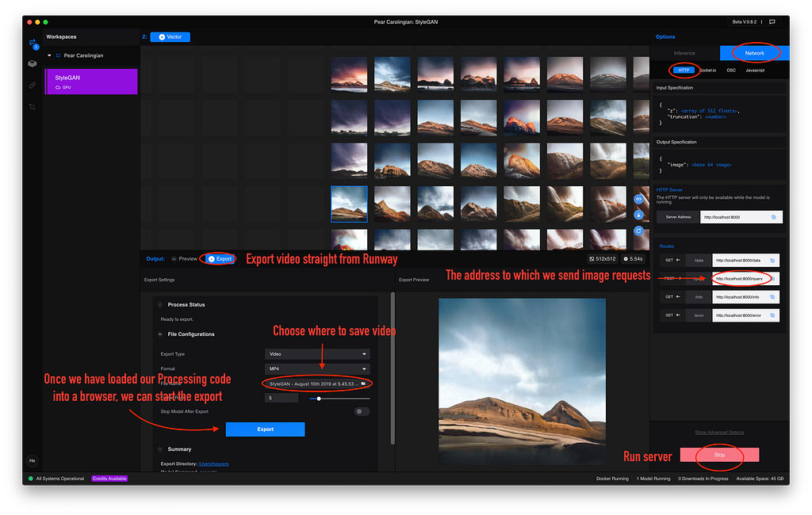This screenshot has height=515, width=812.
Task: Select the Export output option
Action: [220, 259]
